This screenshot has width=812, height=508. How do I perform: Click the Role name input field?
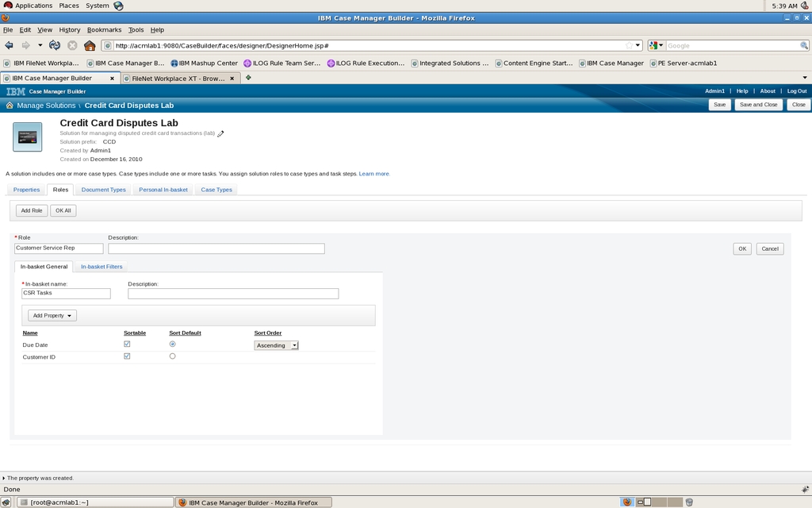click(59, 248)
